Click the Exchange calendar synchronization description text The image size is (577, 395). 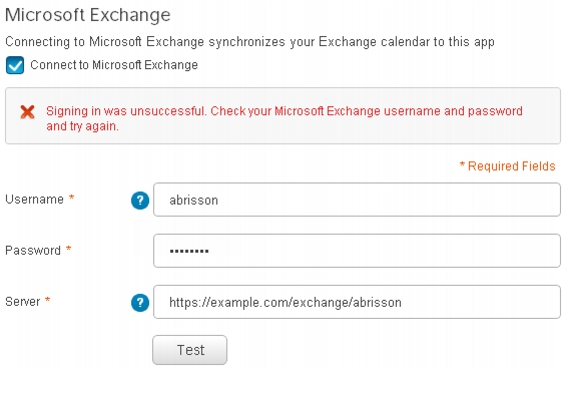tap(250, 42)
